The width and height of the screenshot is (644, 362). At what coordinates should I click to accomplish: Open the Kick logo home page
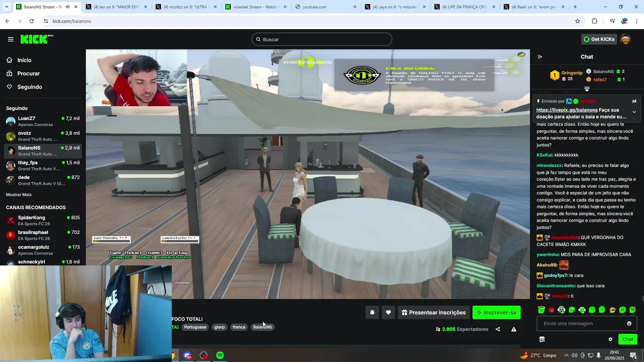[37, 39]
